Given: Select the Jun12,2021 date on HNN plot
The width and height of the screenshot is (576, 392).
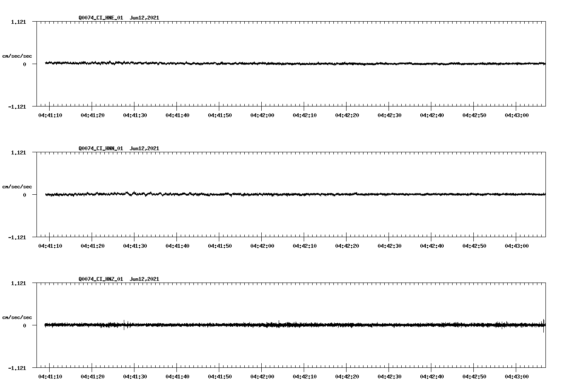Looking at the screenshot, I should (145, 148).
